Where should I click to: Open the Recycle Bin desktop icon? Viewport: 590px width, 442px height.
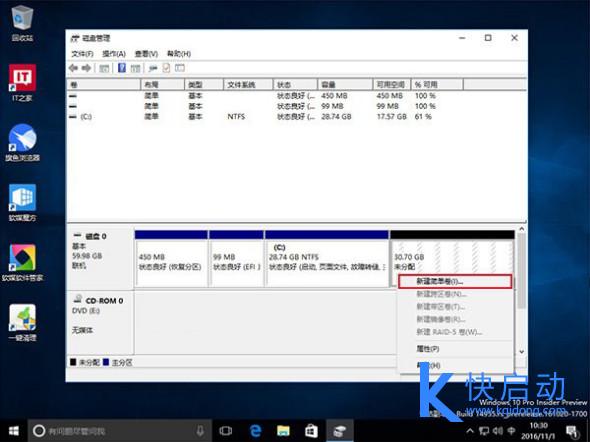(22, 23)
